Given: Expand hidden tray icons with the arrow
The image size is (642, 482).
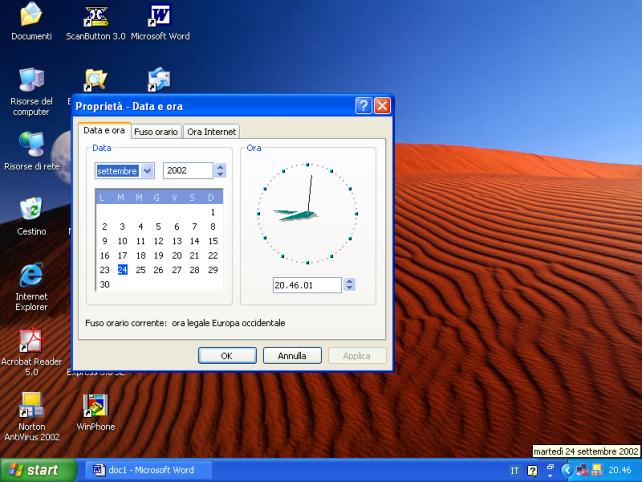Looking at the screenshot, I should 567,470.
